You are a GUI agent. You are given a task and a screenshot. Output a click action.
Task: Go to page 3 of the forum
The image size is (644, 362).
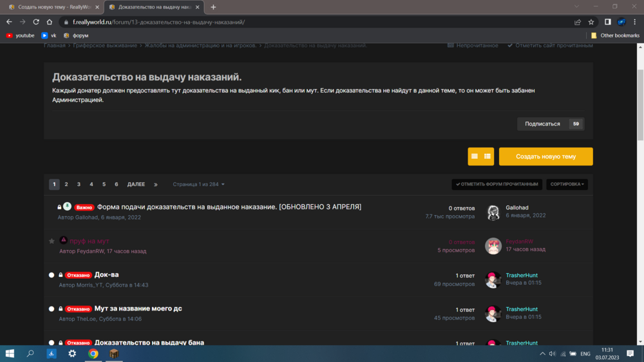(x=79, y=184)
